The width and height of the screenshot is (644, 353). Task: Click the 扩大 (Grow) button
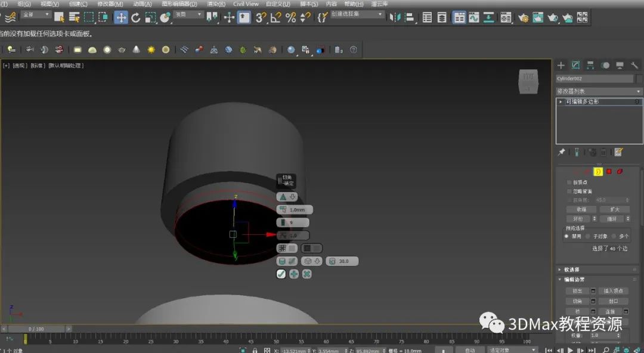click(x=614, y=209)
